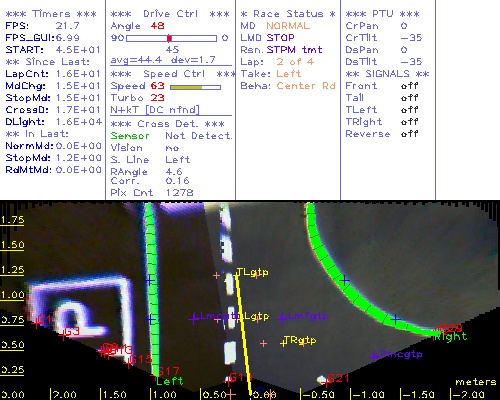Click the yellow Speed progress bar

[195, 87]
